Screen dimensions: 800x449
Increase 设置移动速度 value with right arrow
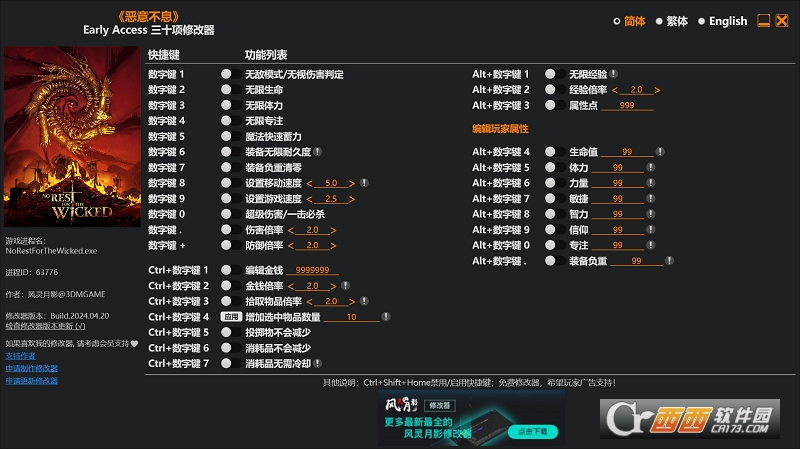click(352, 183)
